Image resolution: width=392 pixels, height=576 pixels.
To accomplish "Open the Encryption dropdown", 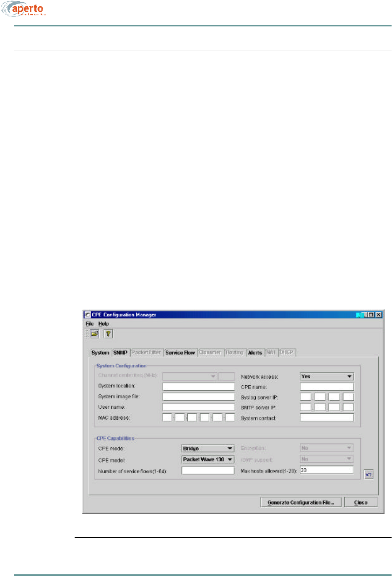I will 327,448.
